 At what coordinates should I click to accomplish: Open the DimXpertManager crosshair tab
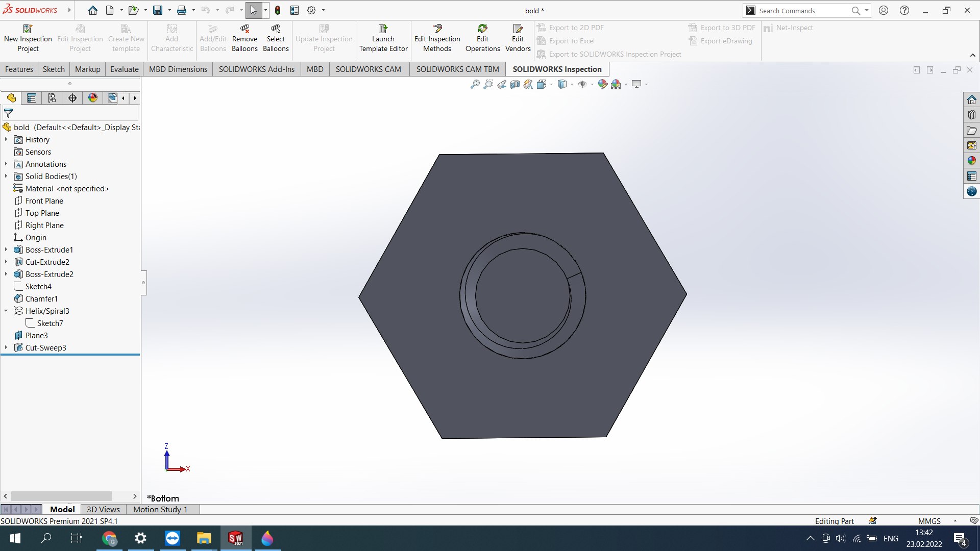(72, 98)
